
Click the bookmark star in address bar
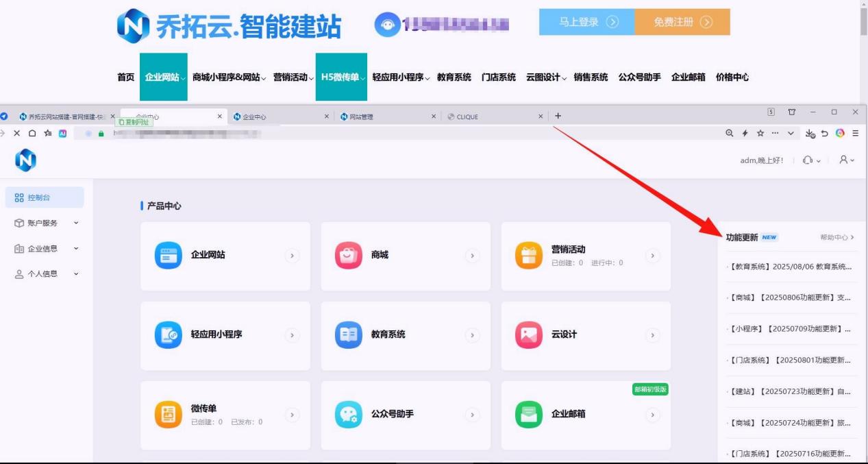[x=760, y=134]
